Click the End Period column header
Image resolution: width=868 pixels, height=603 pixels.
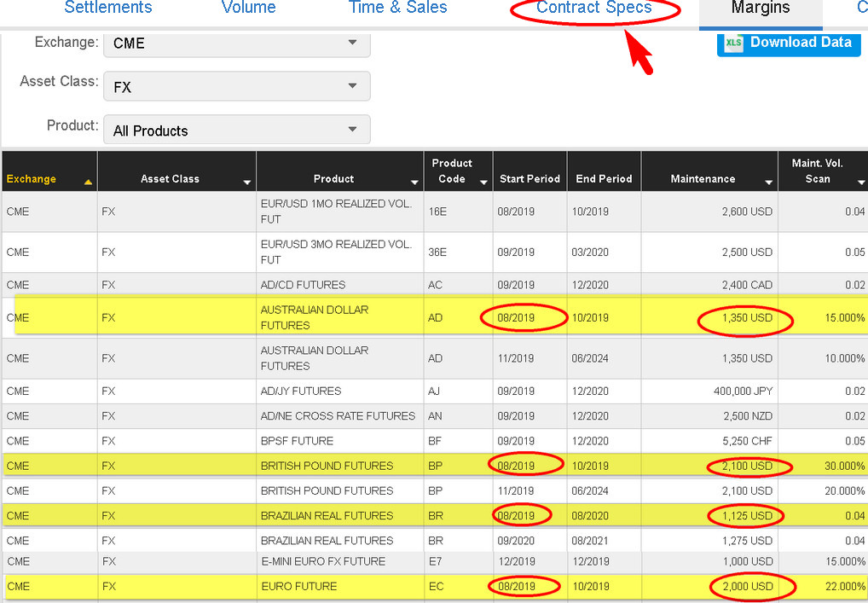click(x=604, y=171)
